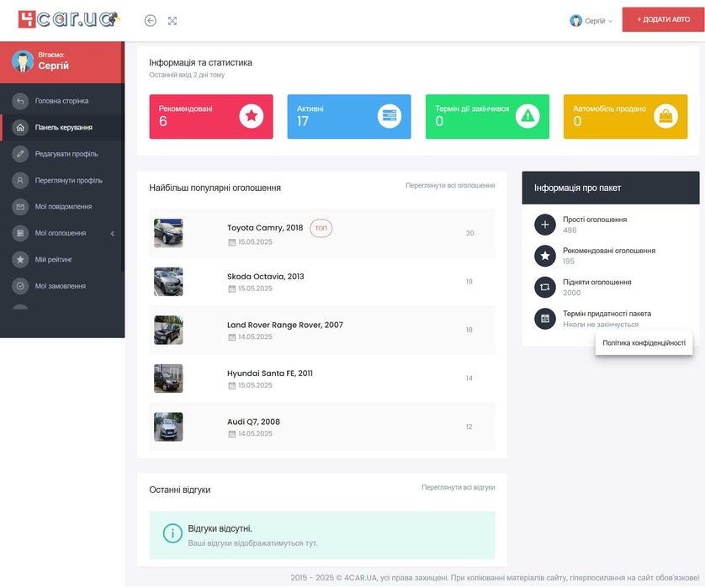
Task: Click the warning triangle icon on expired card
Action: pos(527,116)
